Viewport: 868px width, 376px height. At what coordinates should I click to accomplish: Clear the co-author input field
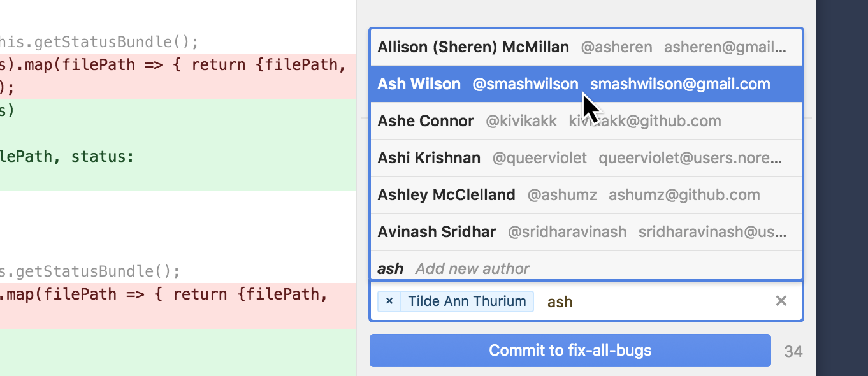point(781,301)
